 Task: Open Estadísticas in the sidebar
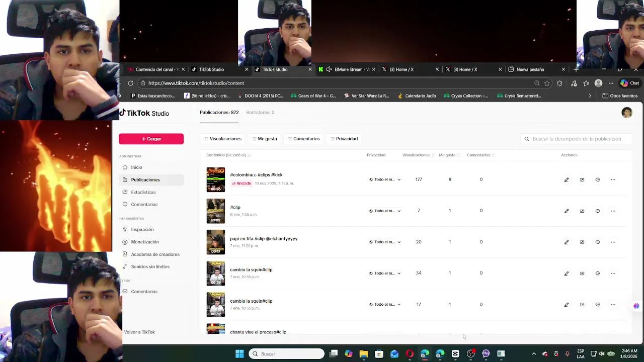[151, 192]
